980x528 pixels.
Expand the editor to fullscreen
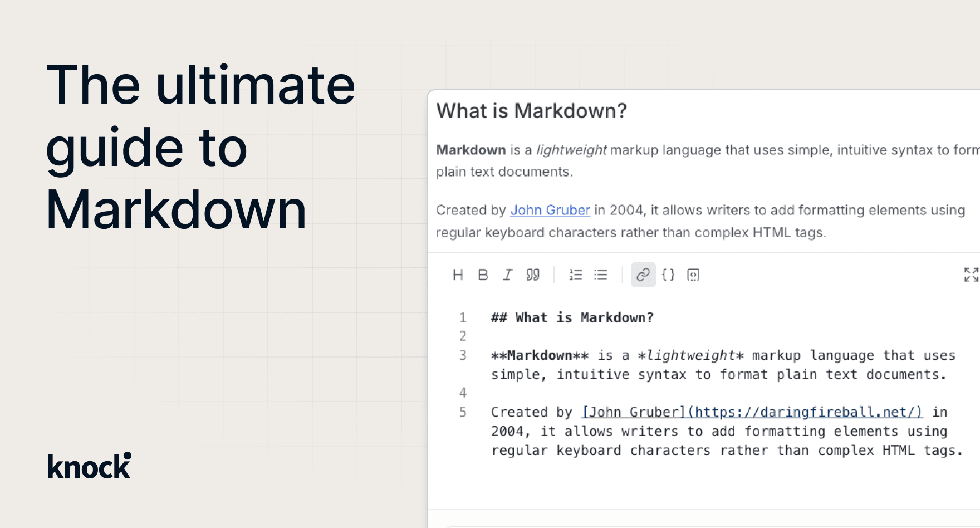(971, 275)
